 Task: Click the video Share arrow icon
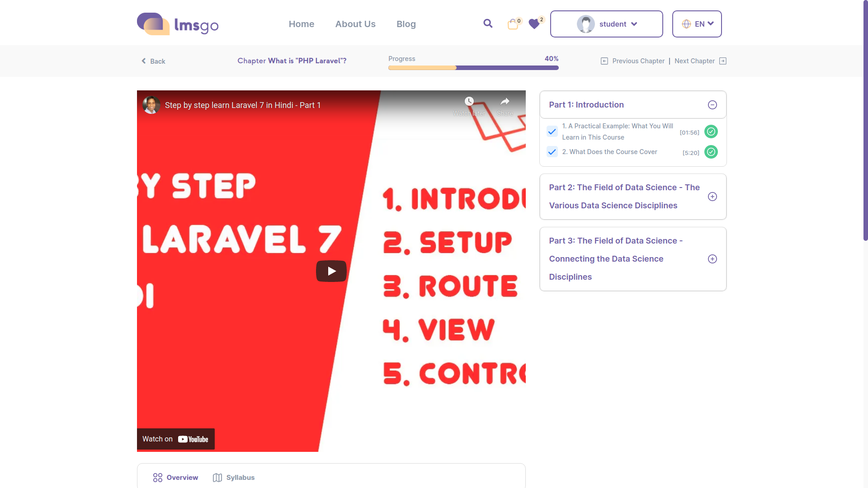(505, 101)
